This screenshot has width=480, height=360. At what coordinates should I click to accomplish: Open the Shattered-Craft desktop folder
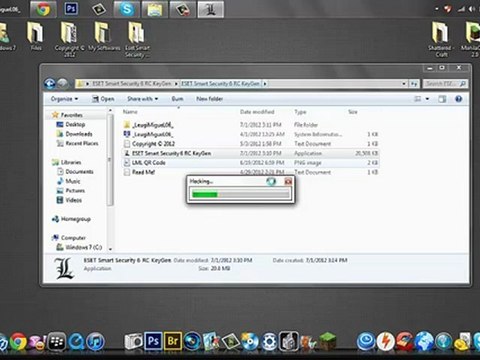pos(441,39)
